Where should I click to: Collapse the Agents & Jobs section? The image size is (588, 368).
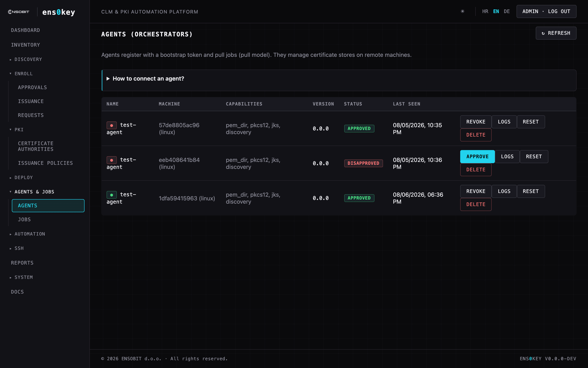(32, 192)
